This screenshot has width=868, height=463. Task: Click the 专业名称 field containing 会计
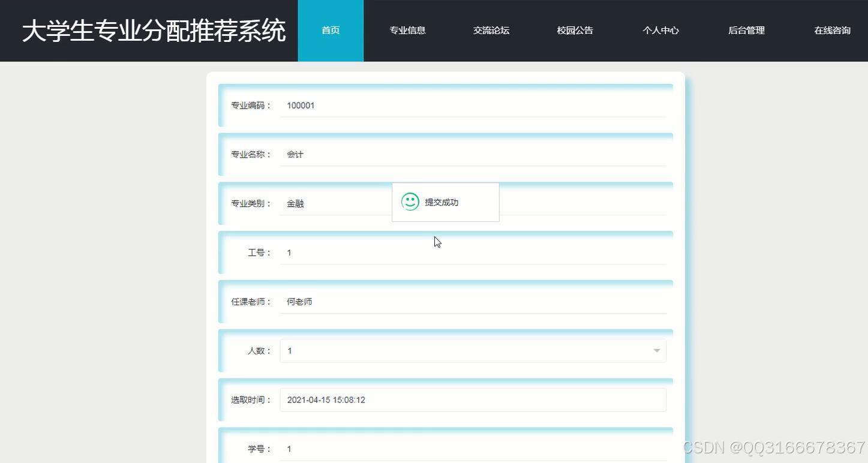click(x=473, y=155)
